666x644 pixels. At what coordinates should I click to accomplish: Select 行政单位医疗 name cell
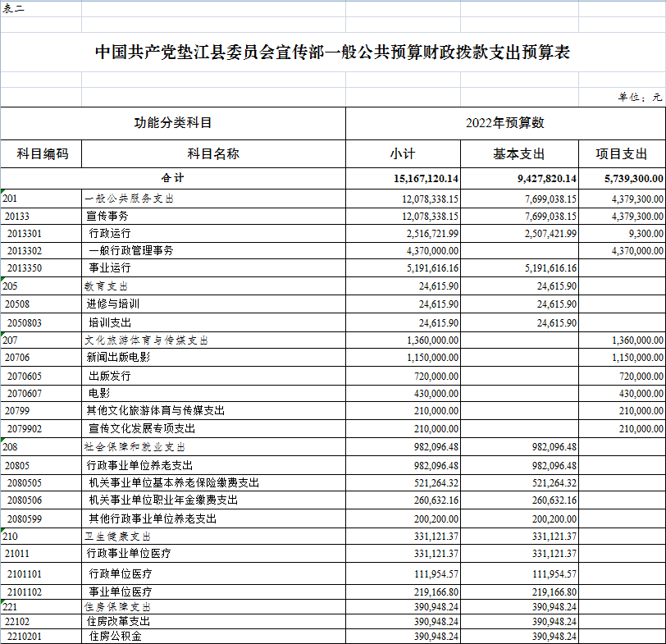pyautogui.click(x=213, y=573)
